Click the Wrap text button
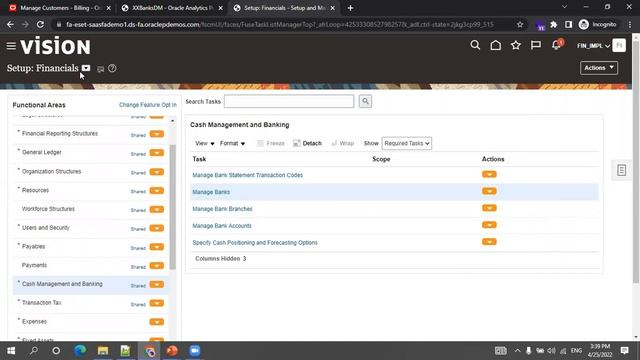The height and width of the screenshot is (360, 640). coord(342,143)
